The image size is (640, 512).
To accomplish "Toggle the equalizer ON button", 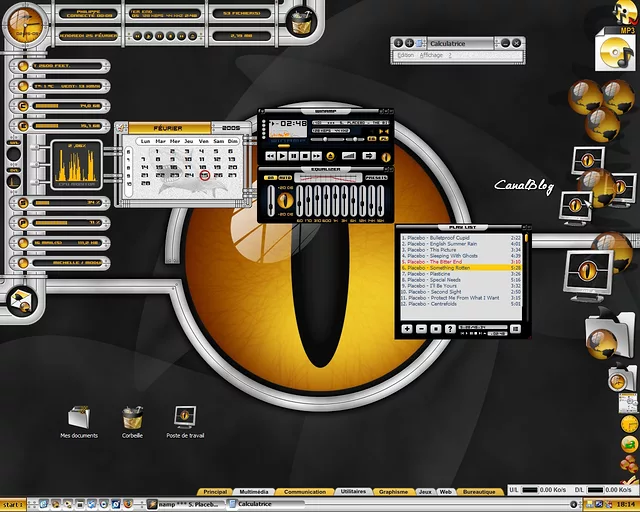I will [270, 177].
